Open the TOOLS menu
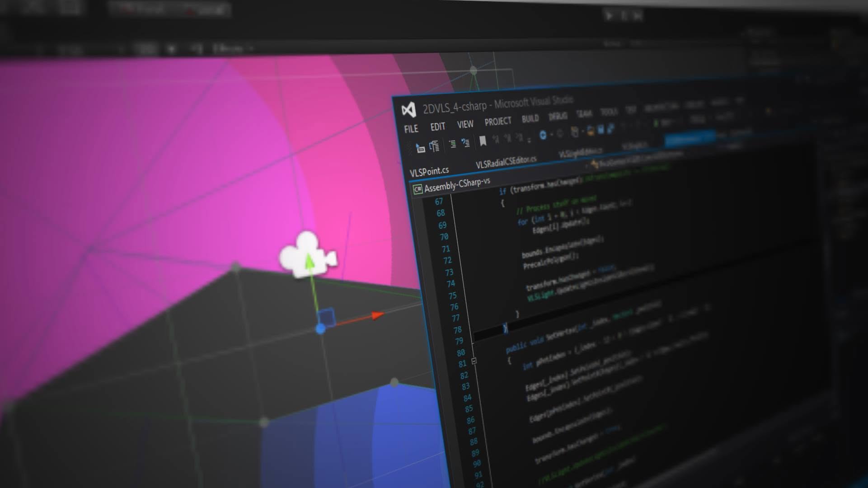Image resolution: width=868 pixels, height=488 pixels. pos(609,112)
